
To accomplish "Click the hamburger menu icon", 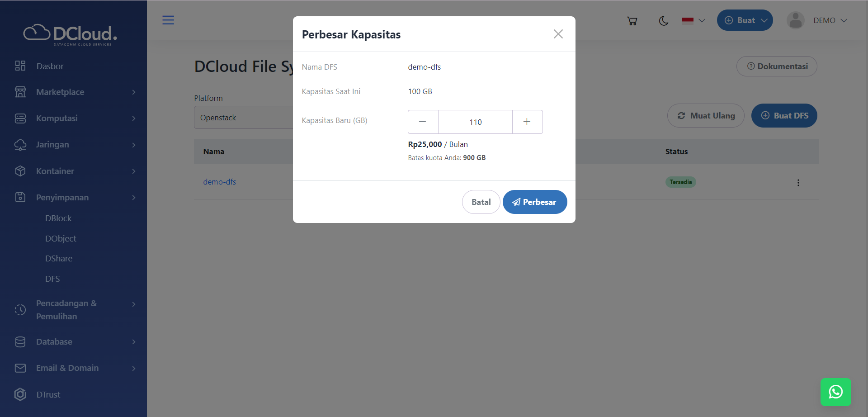I will (x=168, y=20).
